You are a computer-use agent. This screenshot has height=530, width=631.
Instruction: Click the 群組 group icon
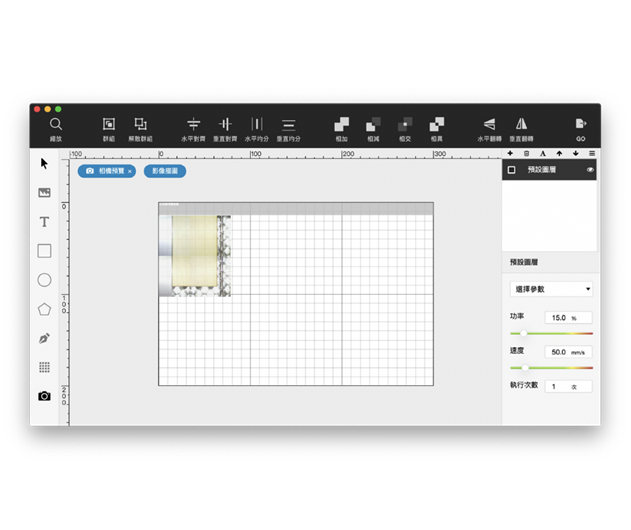click(109, 124)
